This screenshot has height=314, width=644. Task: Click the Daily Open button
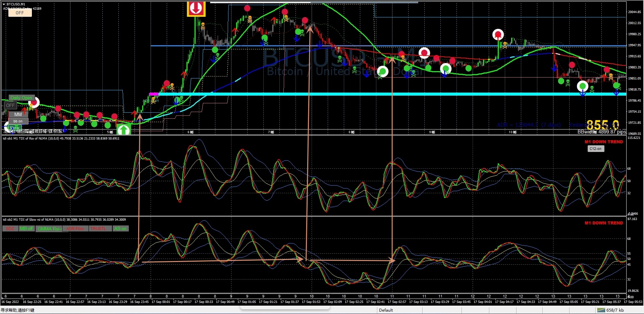point(21,98)
